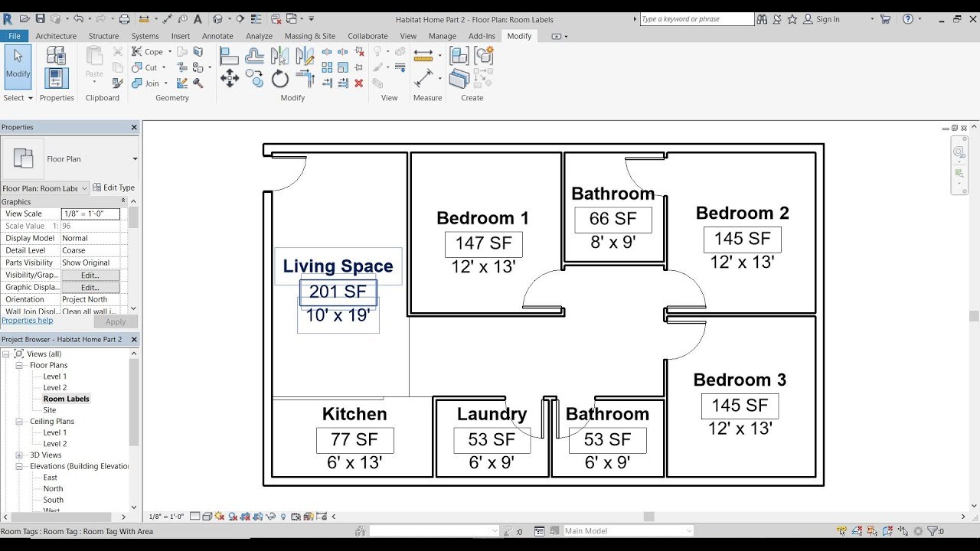Toggle Shadows in view control bar
The width and height of the screenshot is (980, 551).
[x=233, y=517]
